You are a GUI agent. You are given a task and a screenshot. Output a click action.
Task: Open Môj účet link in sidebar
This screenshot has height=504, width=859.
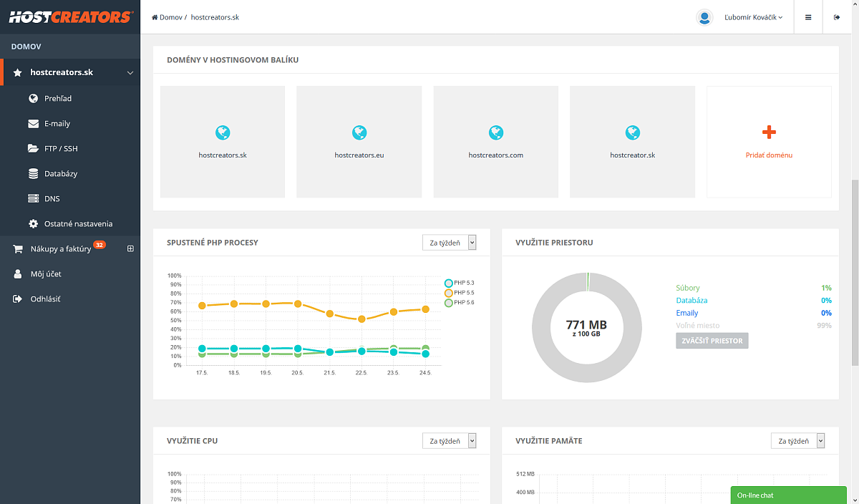[46, 273]
